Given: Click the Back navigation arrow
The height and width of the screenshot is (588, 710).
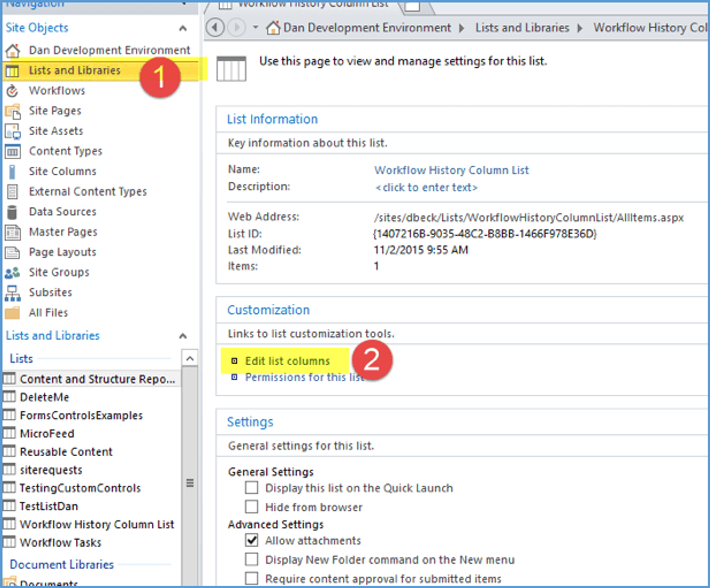Looking at the screenshot, I should (215, 27).
